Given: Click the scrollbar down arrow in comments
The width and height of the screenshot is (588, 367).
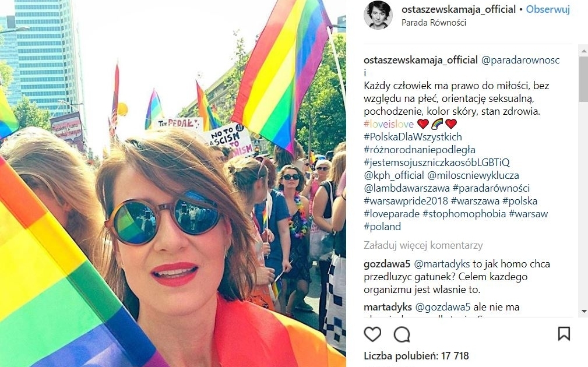Looking at the screenshot, I should (584, 312).
